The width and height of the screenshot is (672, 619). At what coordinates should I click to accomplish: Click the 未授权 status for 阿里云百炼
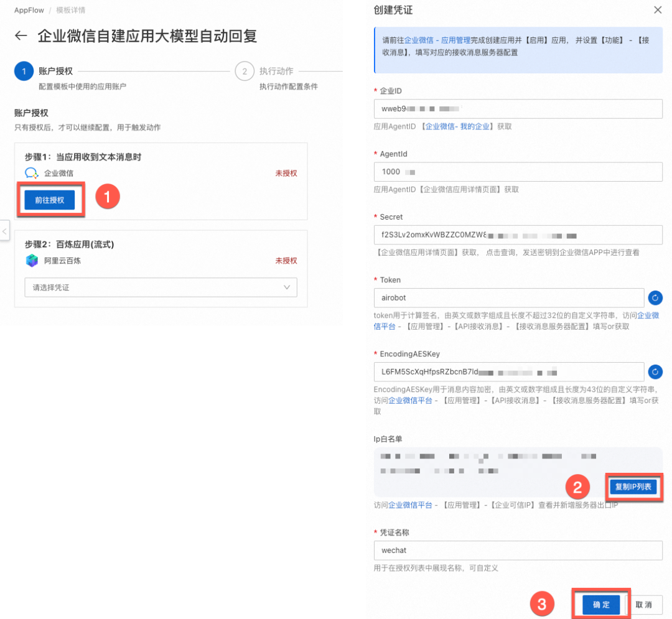point(286,261)
